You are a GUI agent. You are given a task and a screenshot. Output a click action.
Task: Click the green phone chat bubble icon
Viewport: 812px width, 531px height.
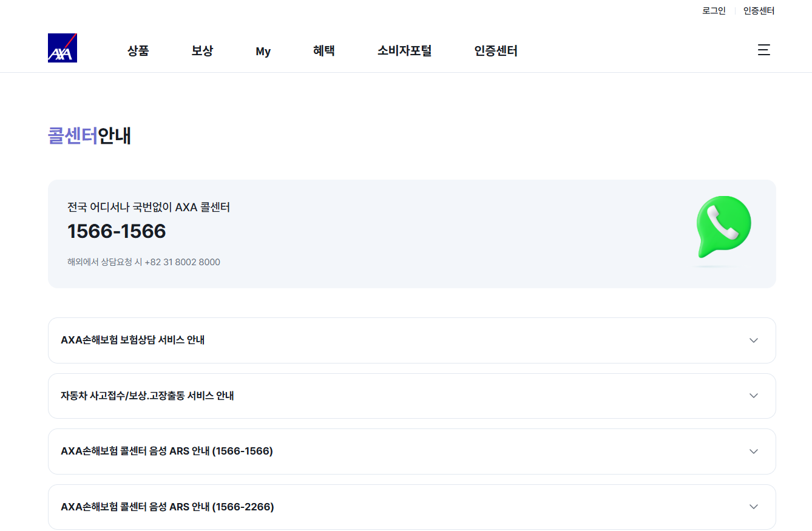coord(723,227)
